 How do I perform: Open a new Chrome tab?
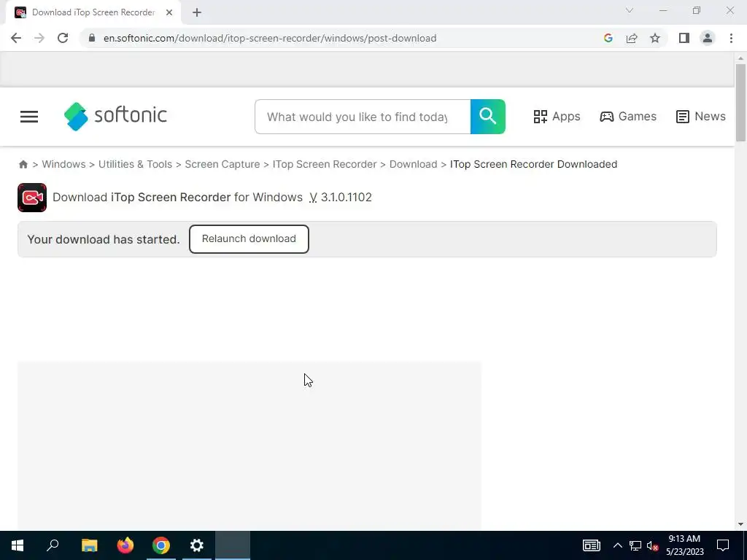pos(197,13)
